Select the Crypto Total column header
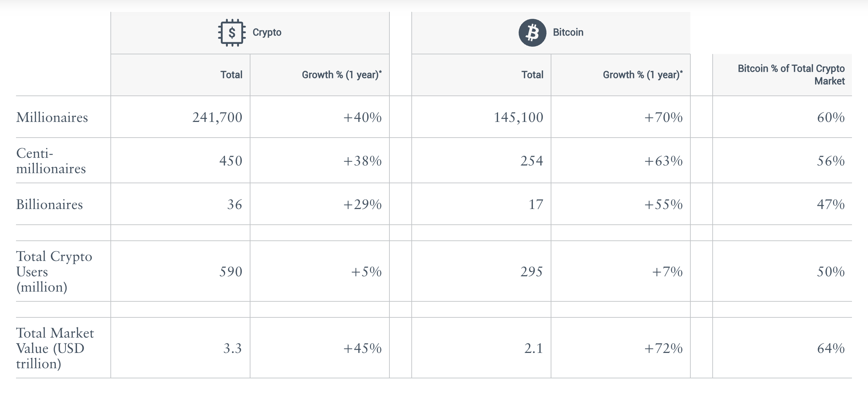868x393 pixels. click(x=231, y=75)
